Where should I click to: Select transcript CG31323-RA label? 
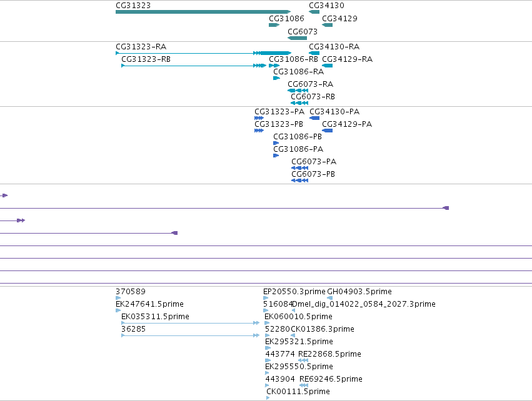[x=141, y=46]
